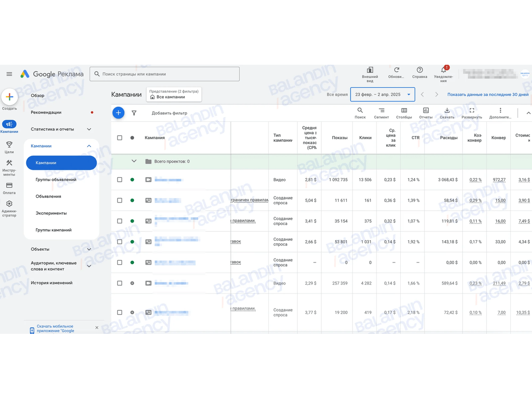532x399 pixels.
Task: Expand Статистика и отчеты section
Action: tap(89, 129)
